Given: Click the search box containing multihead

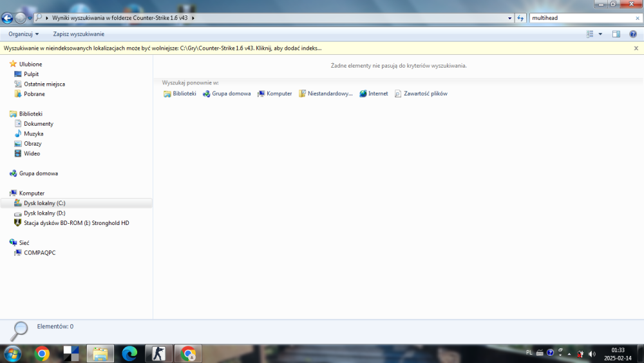Looking at the screenshot, I should [x=580, y=18].
